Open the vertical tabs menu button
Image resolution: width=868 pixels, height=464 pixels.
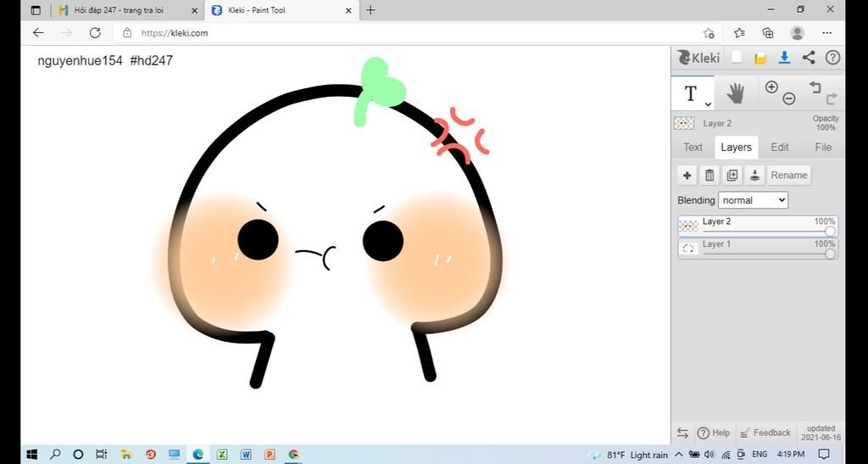(x=36, y=10)
